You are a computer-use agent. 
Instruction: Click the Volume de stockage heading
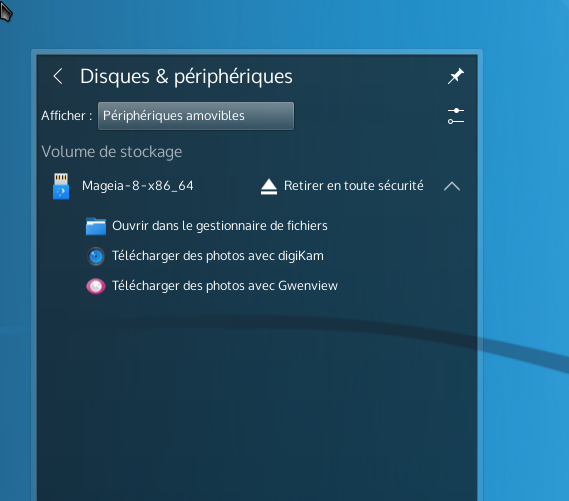[112, 152]
